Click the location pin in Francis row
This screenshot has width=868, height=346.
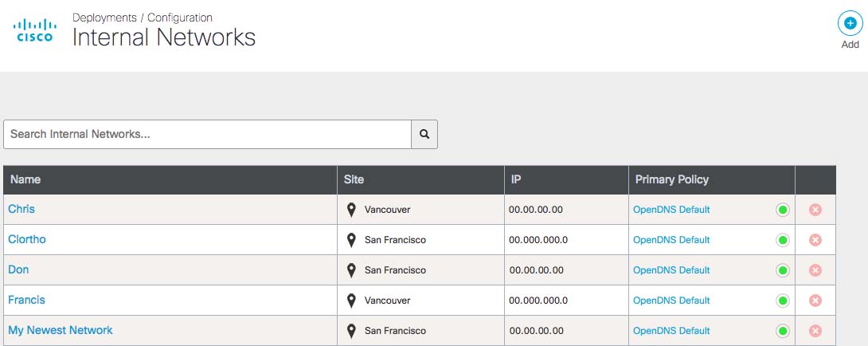click(351, 301)
